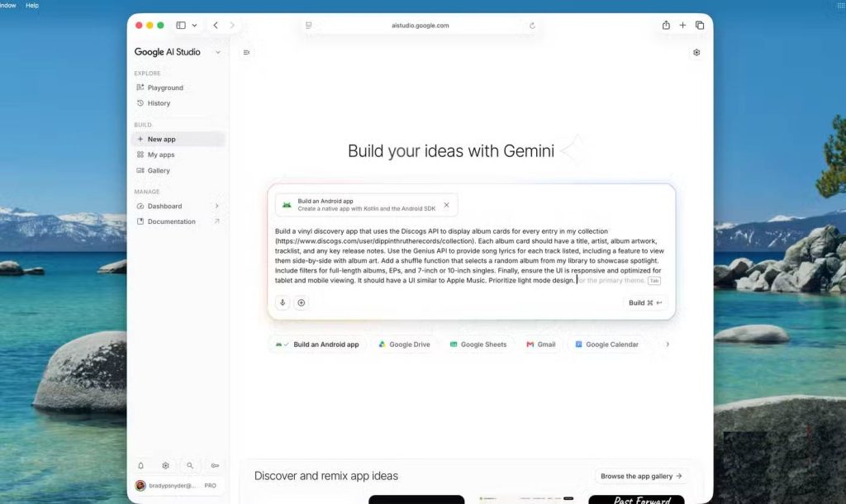Select the Gmail suggestion chip
The width and height of the screenshot is (846, 504).
point(540,345)
